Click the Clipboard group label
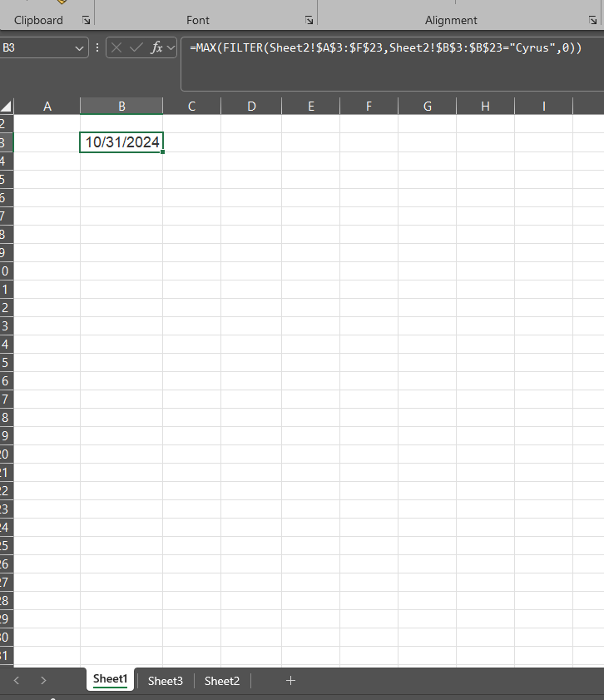604x700 pixels. pos(38,20)
